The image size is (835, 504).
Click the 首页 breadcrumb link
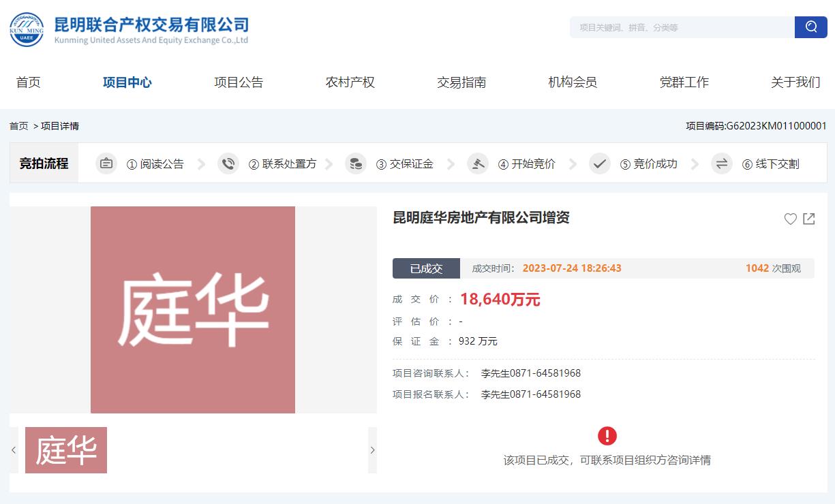click(19, 126)
